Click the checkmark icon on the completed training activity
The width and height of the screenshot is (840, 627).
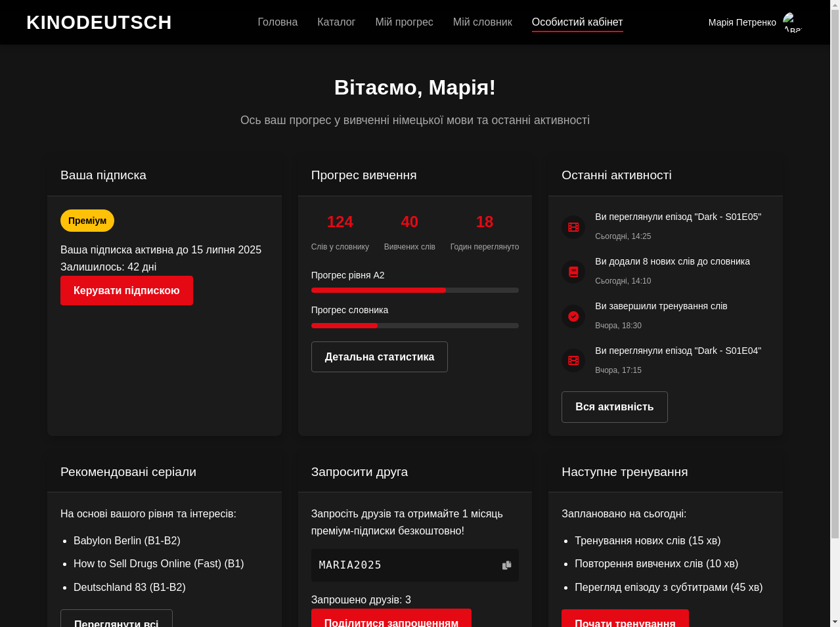(x=573, y=316)
